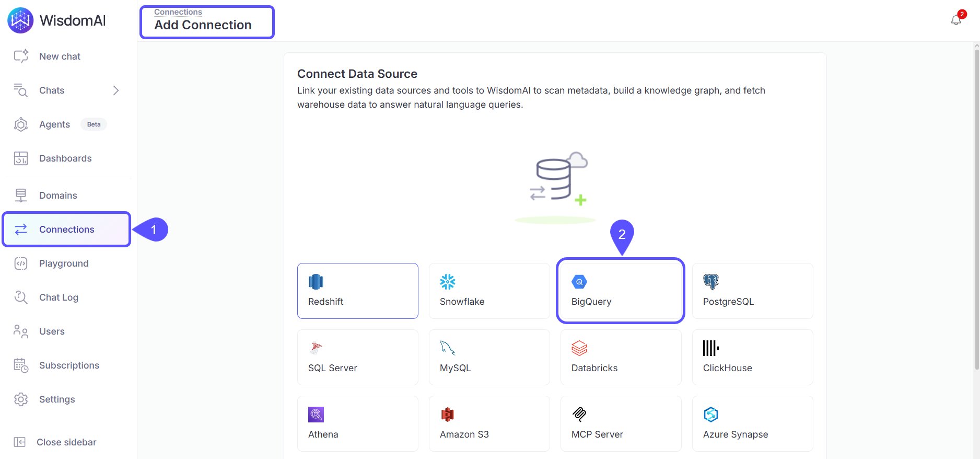Click the Beta badge next to Agents
This screenshot has height=459, width=980.
[94, 124]
